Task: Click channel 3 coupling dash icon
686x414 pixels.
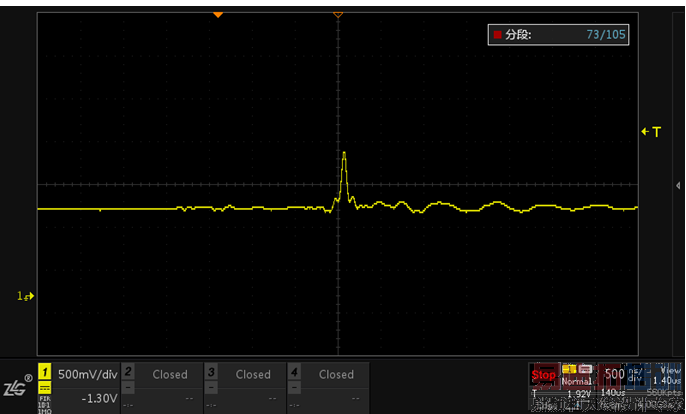Action: [211, 387]
